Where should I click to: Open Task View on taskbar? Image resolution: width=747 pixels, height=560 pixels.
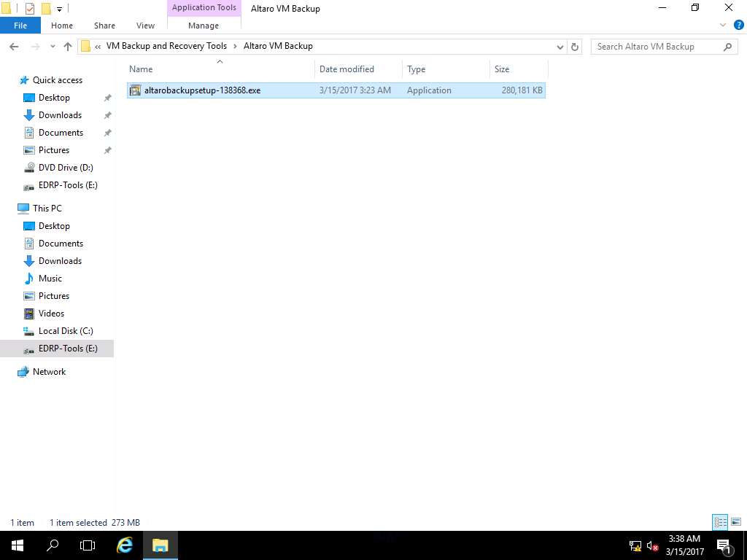pyautogui.click(x=88, y=545)
